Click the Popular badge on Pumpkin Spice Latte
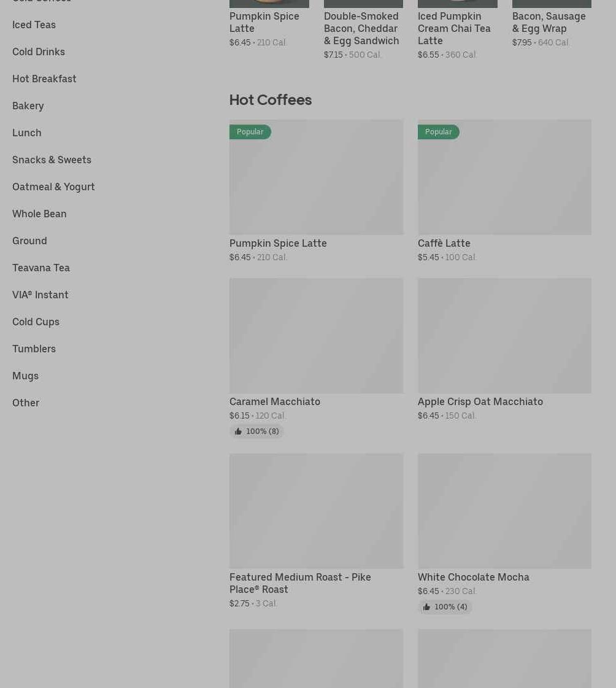Screen dimensions: 616x688 pos(250,132)
